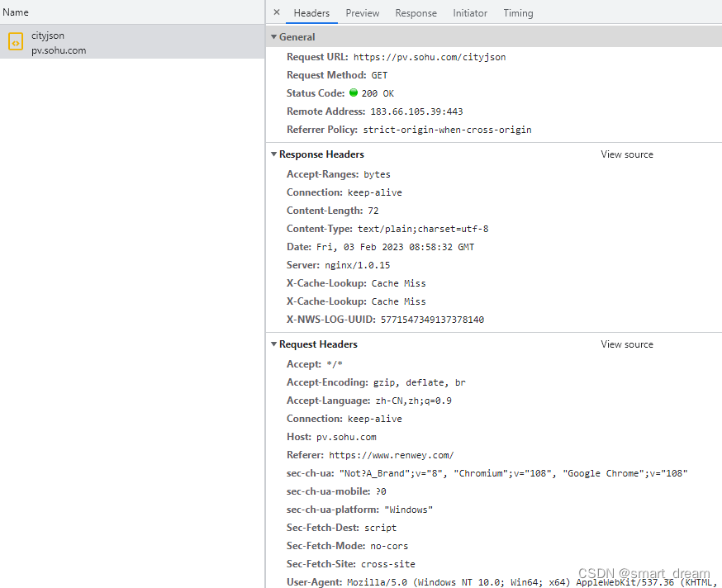The width and height of the screenshot is (722, 588).
Task: Click the Server nginx/1.0.15 value
Action: click(x=358, y=265)
